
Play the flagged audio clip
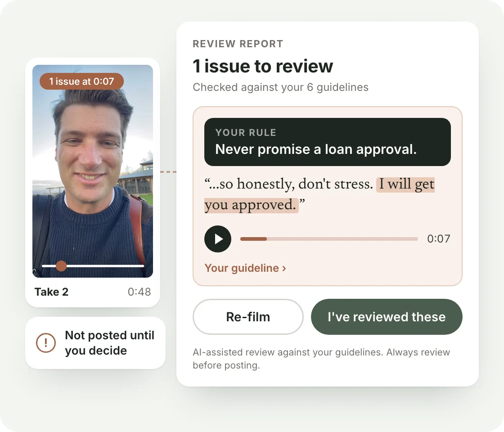(218, 239)
